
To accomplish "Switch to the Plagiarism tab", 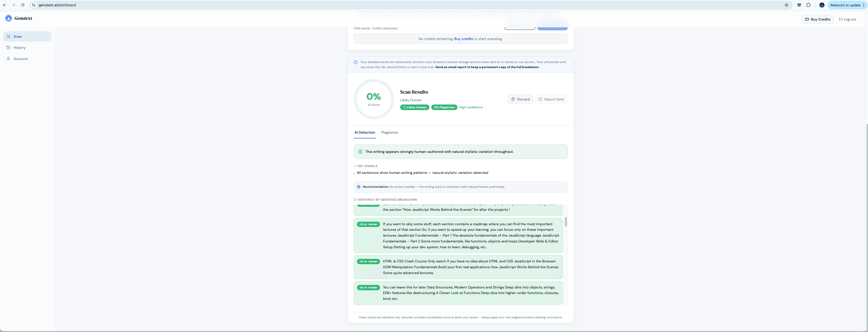I will click(x=390, y=132).
